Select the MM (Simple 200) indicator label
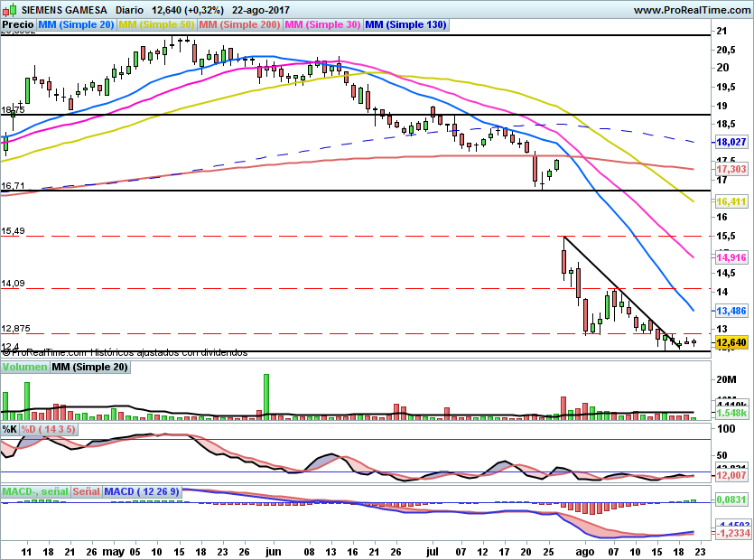Viewport: 754px width, 560px height. (239, 25)
